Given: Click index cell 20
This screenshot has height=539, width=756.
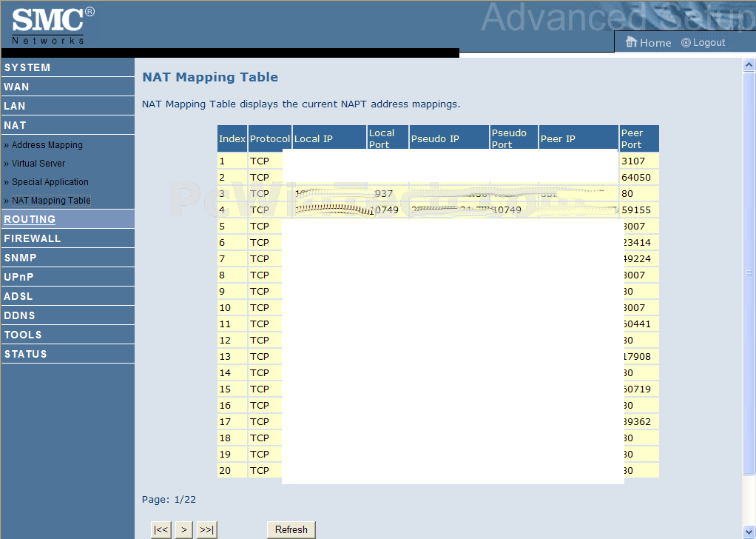Looking at the screenshot, I should [232, 470].
